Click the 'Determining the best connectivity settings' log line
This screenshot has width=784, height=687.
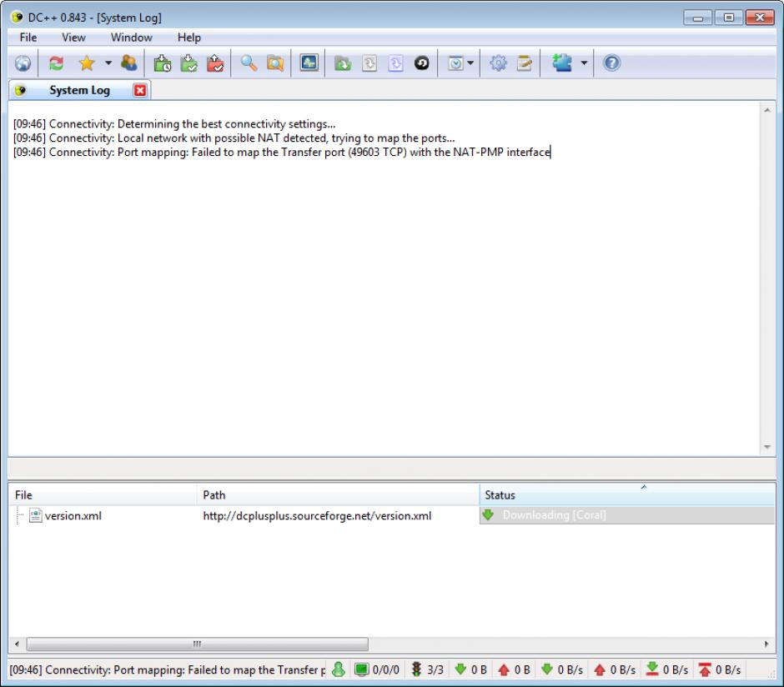click(174, 124)
